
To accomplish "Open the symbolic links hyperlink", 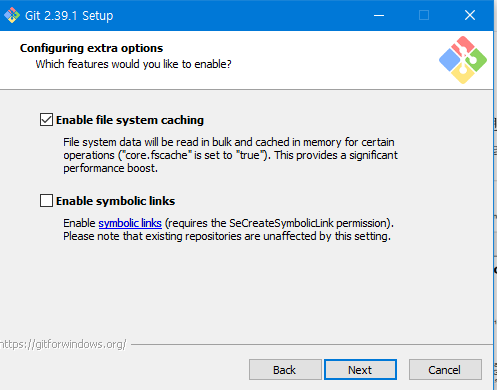I will coord(130,223).
